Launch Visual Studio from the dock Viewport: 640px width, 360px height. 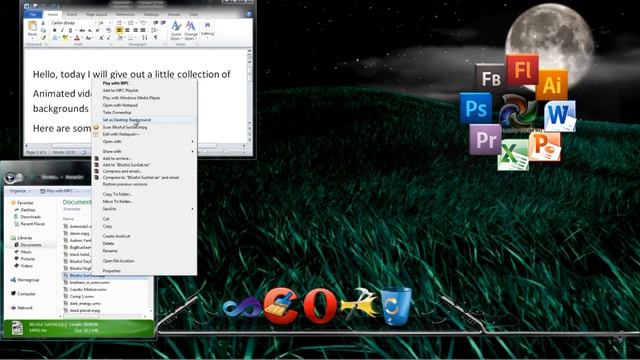pos(243,307)
